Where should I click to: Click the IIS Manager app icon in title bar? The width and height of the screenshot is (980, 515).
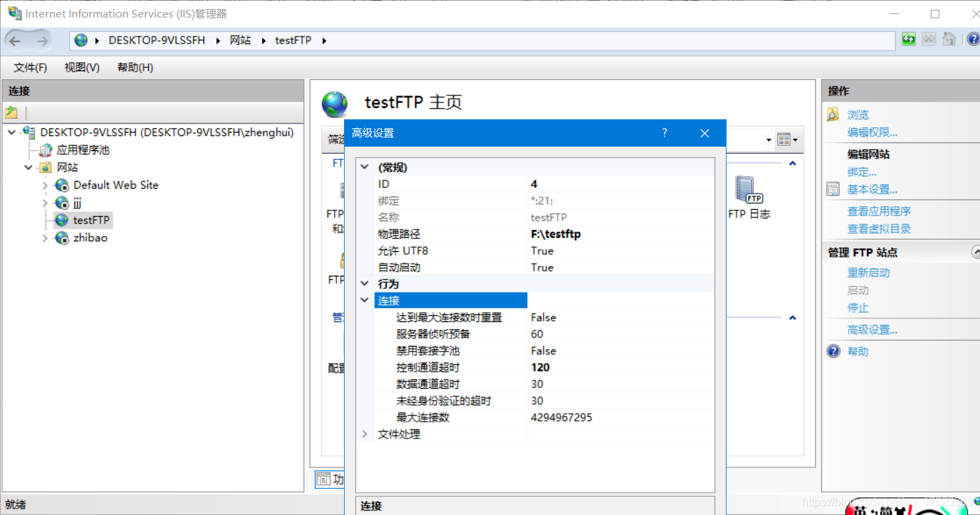click(14, 13)
